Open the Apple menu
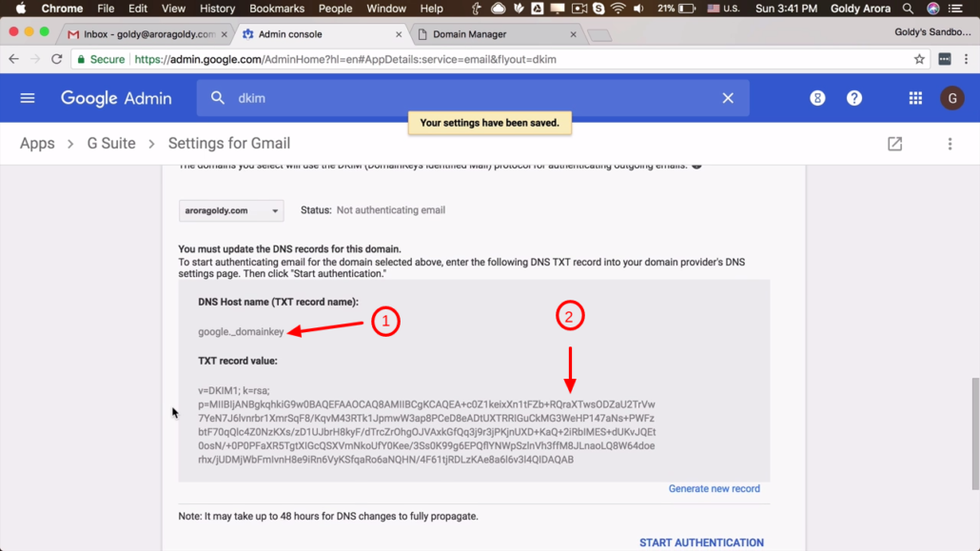 click(x=21, y=9)
